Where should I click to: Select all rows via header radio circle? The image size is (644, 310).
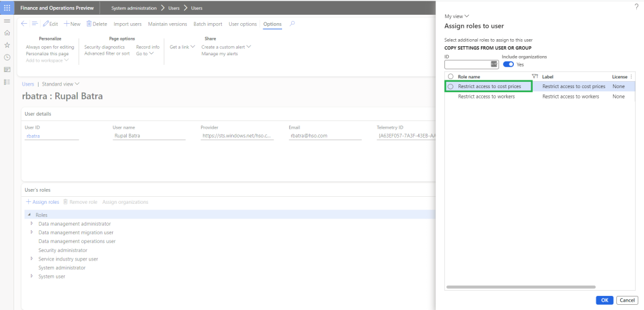(451, 77)
